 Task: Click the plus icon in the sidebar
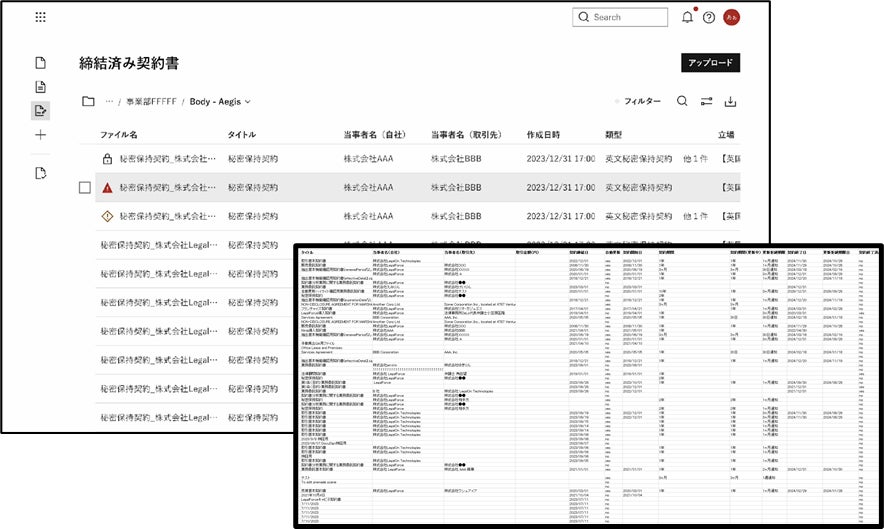click(40, 135)
